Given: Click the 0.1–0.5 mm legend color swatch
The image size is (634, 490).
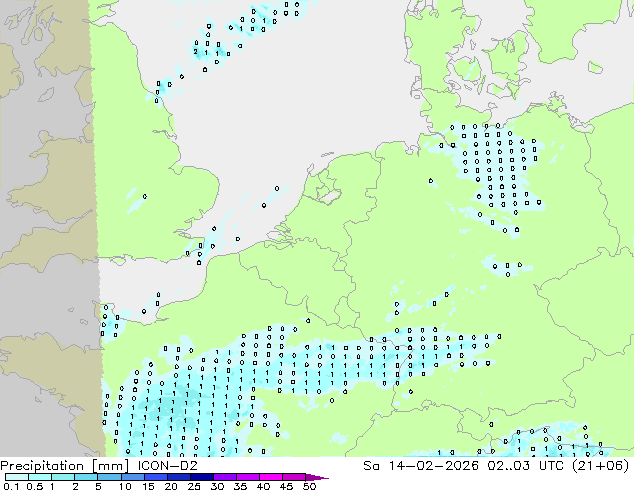Looking at the screenshot, I should (x=17, y=477).
